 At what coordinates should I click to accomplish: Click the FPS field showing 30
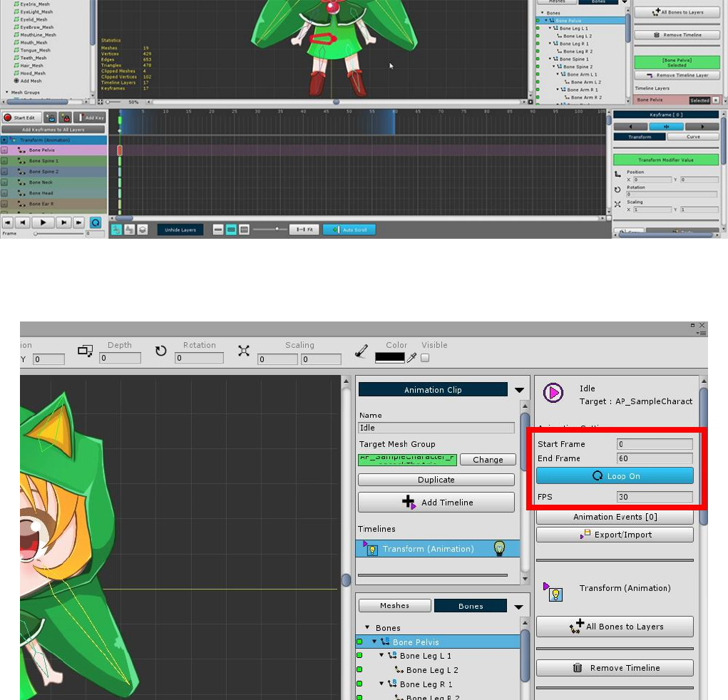[655, 497]
